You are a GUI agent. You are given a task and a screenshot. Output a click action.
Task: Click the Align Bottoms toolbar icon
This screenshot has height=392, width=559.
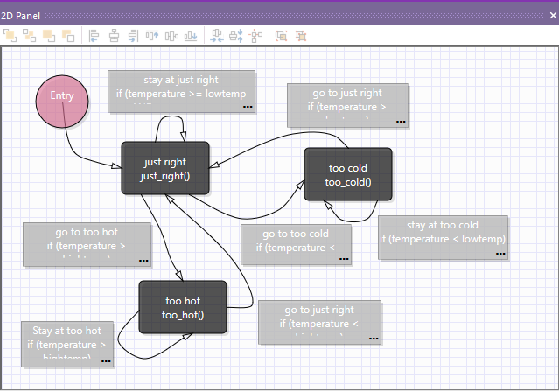(x=191, y=36)
